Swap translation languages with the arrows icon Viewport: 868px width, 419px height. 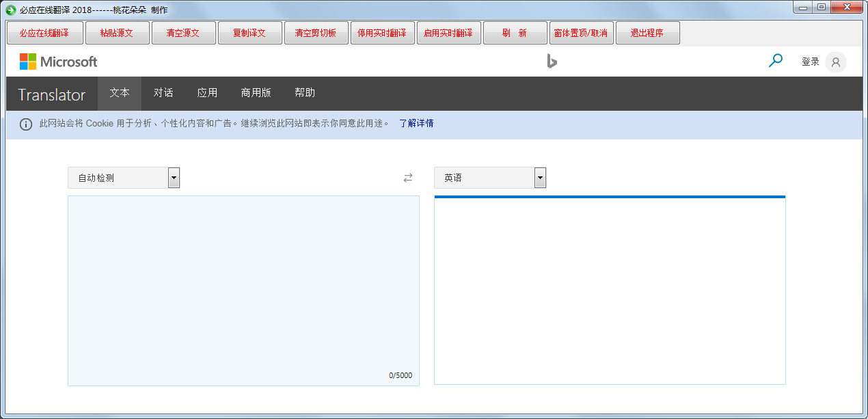[408, 178]
